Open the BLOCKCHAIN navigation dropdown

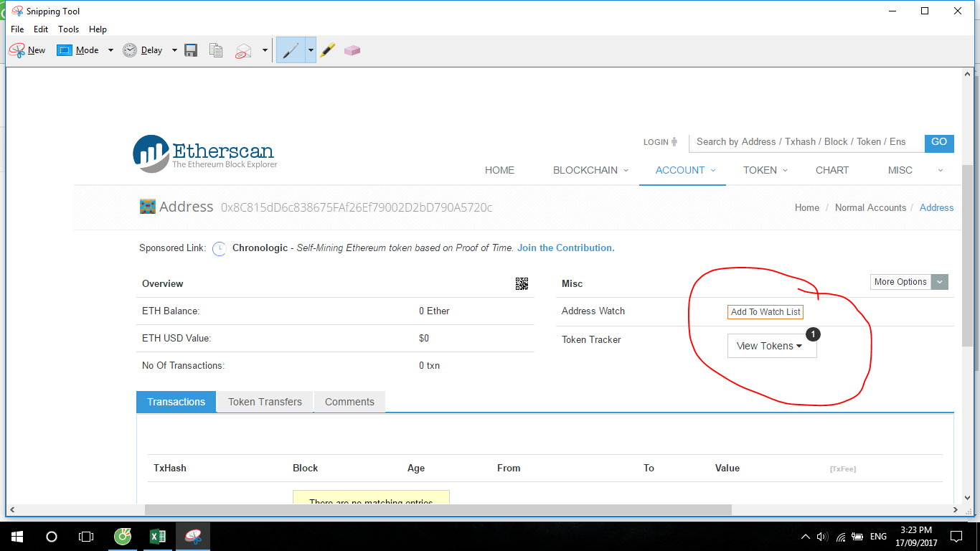coord(590,170)
